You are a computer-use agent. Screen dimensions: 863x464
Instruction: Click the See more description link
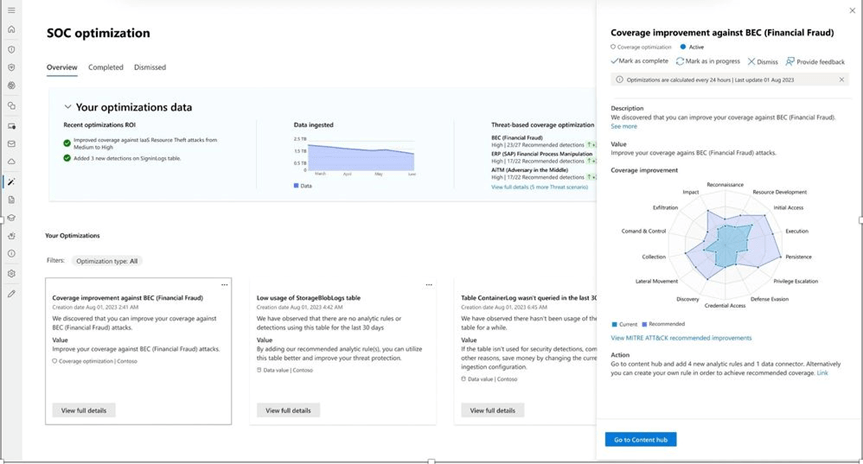pyautogui.click(x=623, y=126)
